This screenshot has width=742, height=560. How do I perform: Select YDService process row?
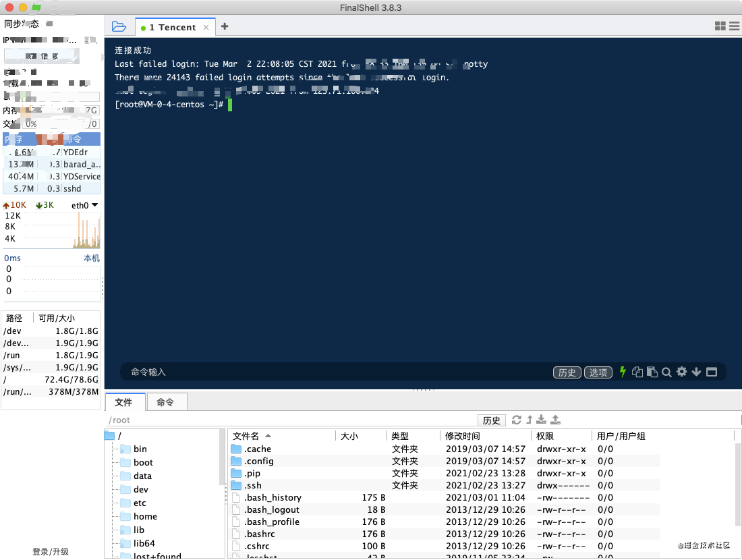point(51,177)
